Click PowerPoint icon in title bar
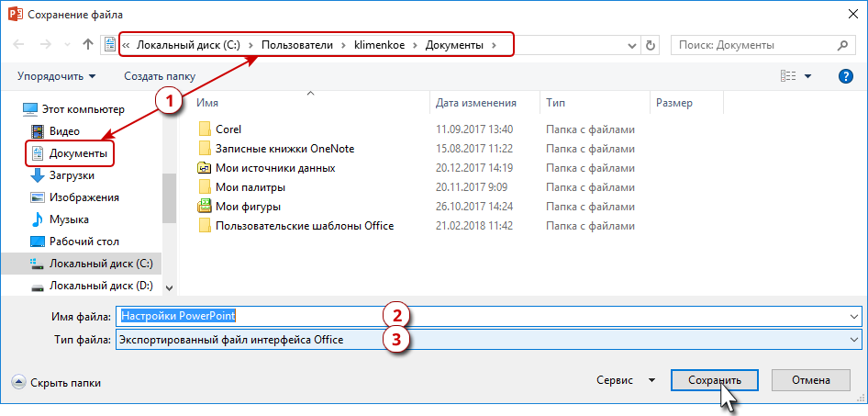868x416 pixels. click(15, 15)
